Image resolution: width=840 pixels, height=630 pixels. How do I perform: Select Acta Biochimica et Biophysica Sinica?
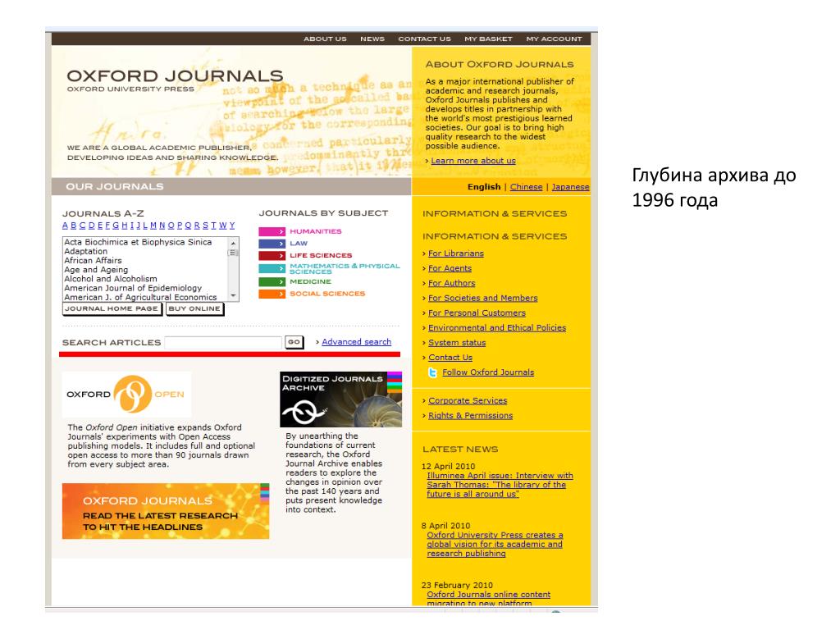coord(138,242)
